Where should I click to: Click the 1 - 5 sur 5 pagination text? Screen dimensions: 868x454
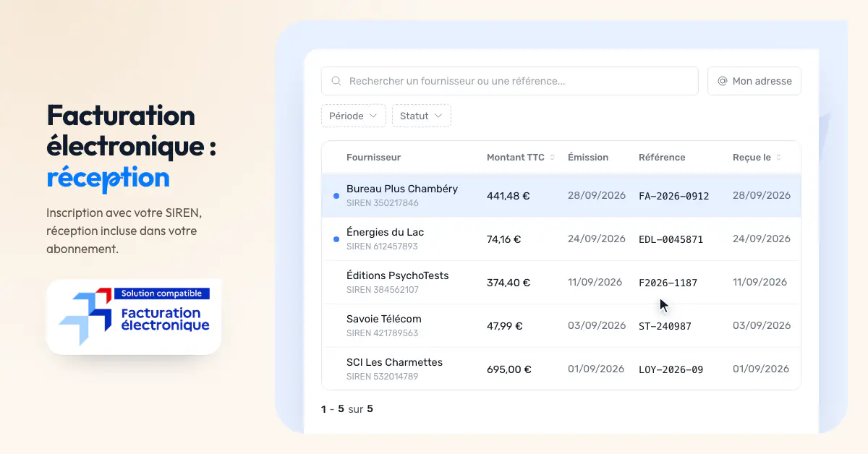click(x=347, y=409)
